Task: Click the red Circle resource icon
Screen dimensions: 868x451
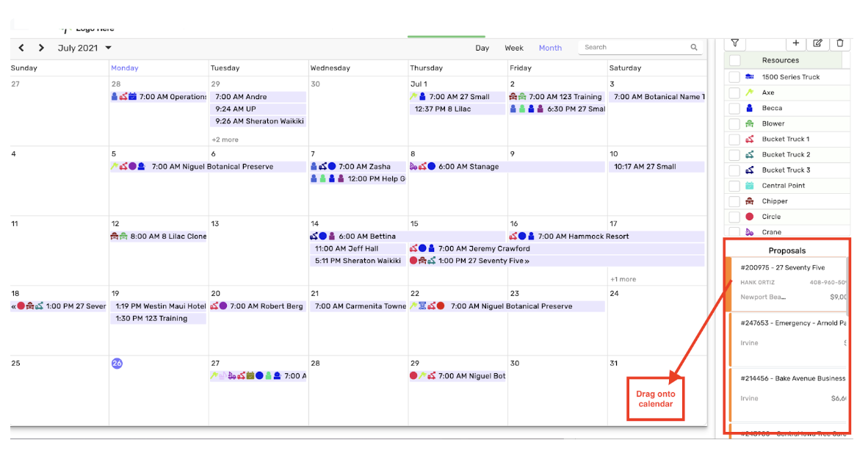Action: [750, 217]
